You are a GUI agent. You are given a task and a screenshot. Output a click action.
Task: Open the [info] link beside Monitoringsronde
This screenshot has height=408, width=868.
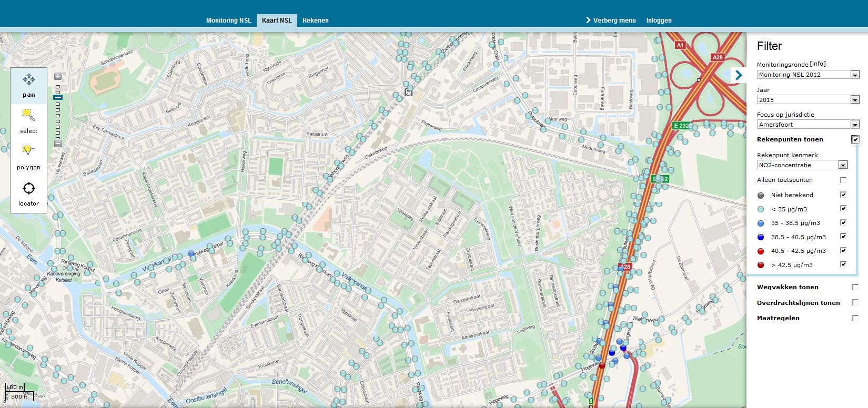coord(818,64)
